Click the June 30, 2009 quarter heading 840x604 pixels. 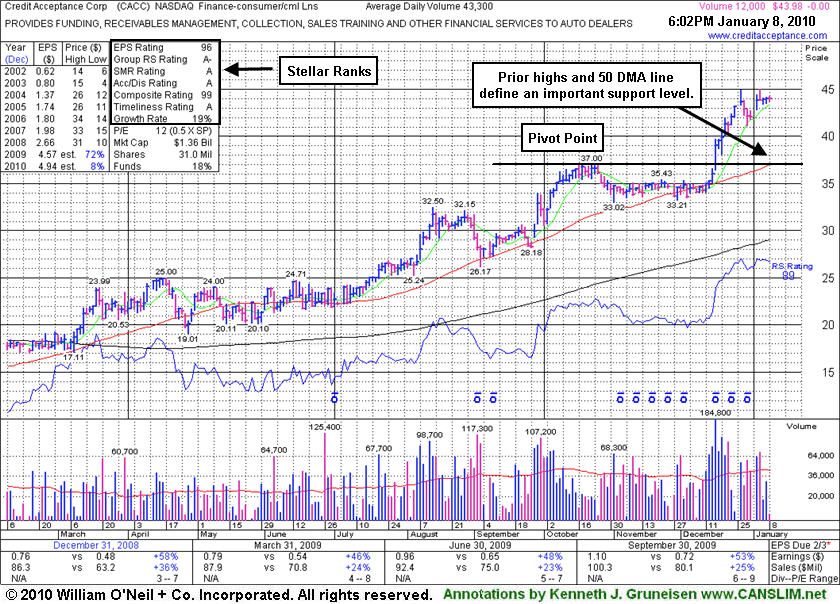click(480, 546)
